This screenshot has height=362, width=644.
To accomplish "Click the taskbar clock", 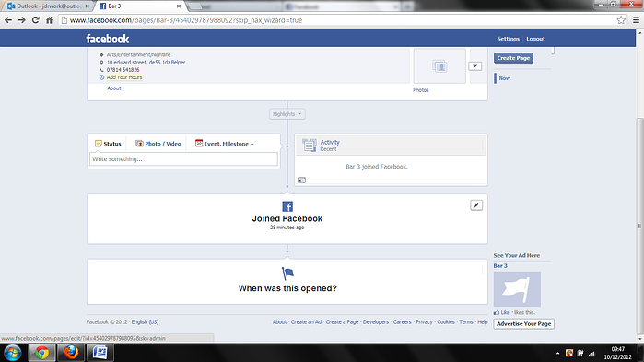I will pyautogui.click(x=617, y=353).
